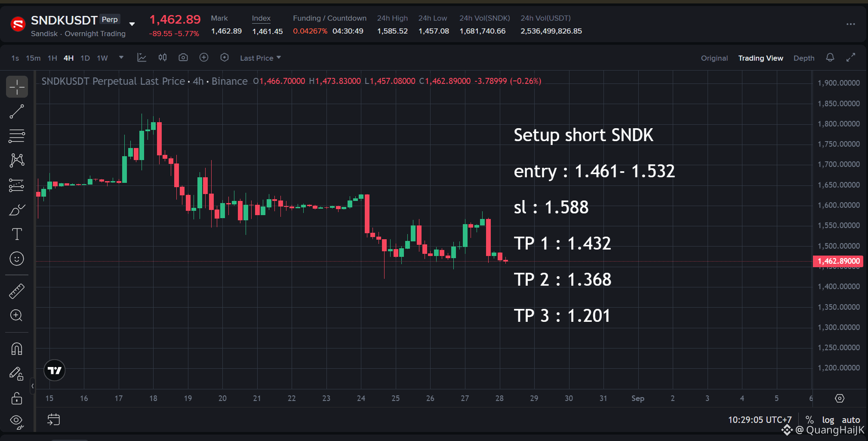Viewport: 868px width, 441px height.
Task: Hide all drawings with eye icon
Action: point(17,422)
